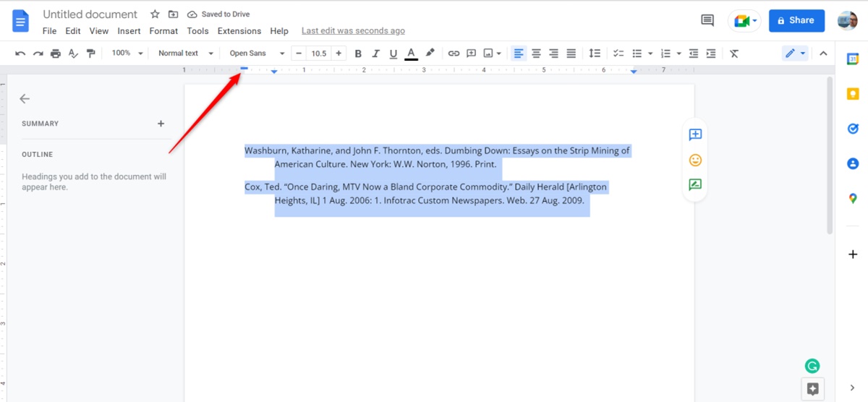This screenshot has height=402, width=868.
Task: Click the blue Share button
Action: 796,21
